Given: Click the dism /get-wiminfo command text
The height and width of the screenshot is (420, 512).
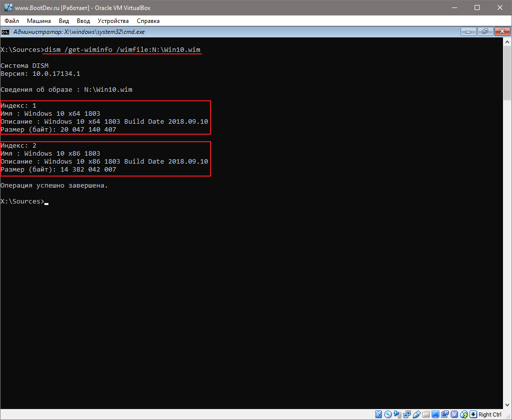Looking at the screenshot, I should point(122,49).
